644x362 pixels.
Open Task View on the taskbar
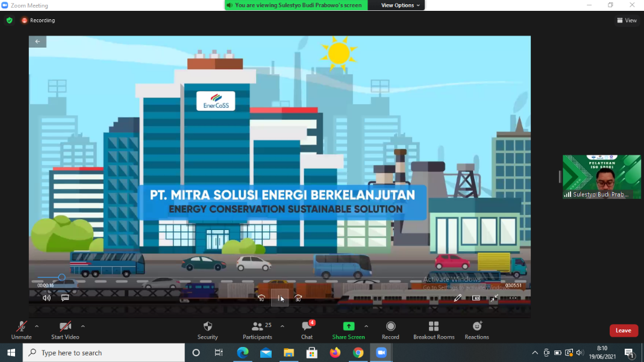point(219,352)
